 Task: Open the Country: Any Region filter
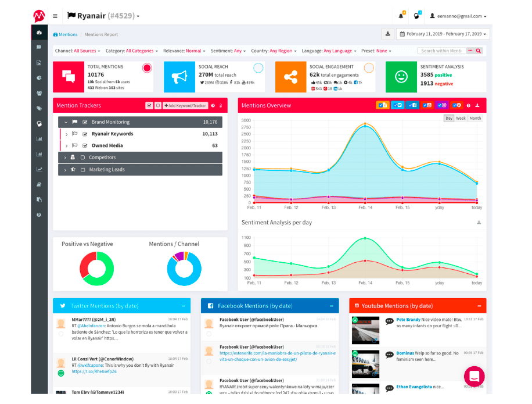pos(274,51)
